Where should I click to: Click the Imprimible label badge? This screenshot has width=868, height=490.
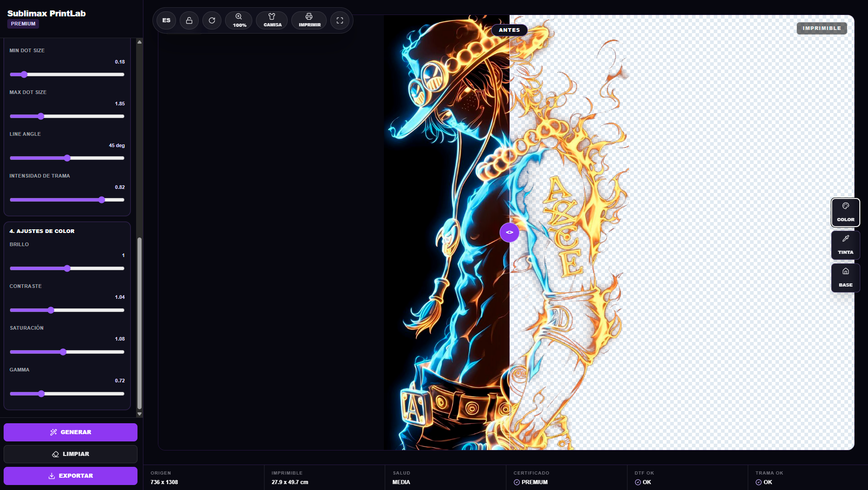click(822, 28)
